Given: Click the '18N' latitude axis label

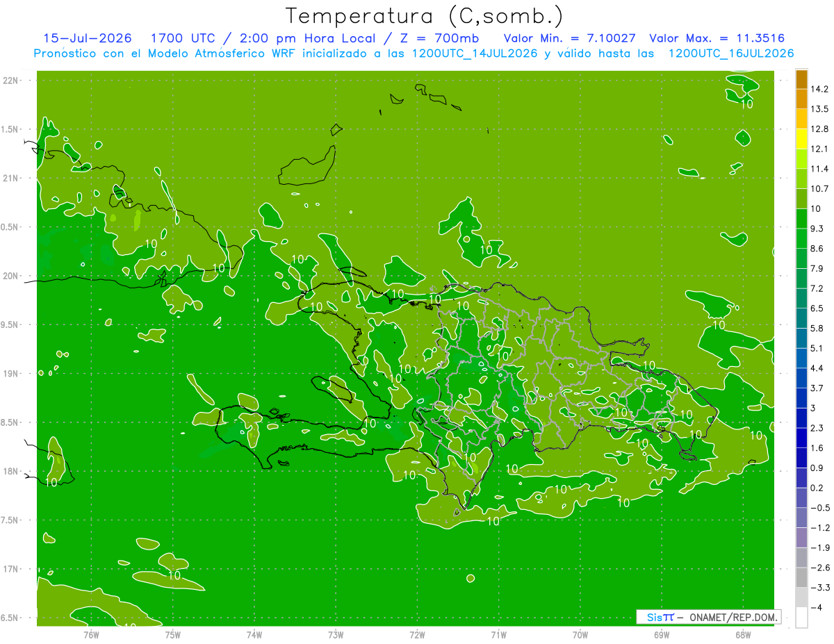Looking at the screenshot, I should (x=12, y=472).
